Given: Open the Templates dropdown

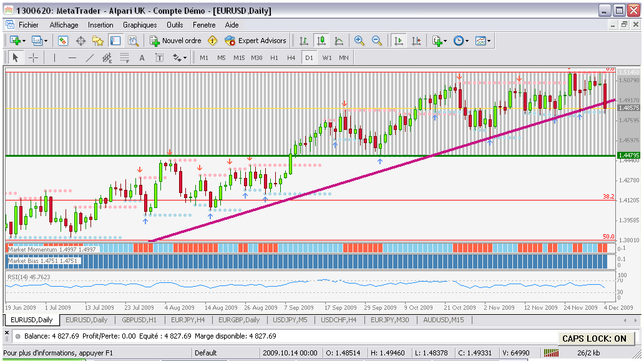Looking at the screenshot, I should click(483, 41).
